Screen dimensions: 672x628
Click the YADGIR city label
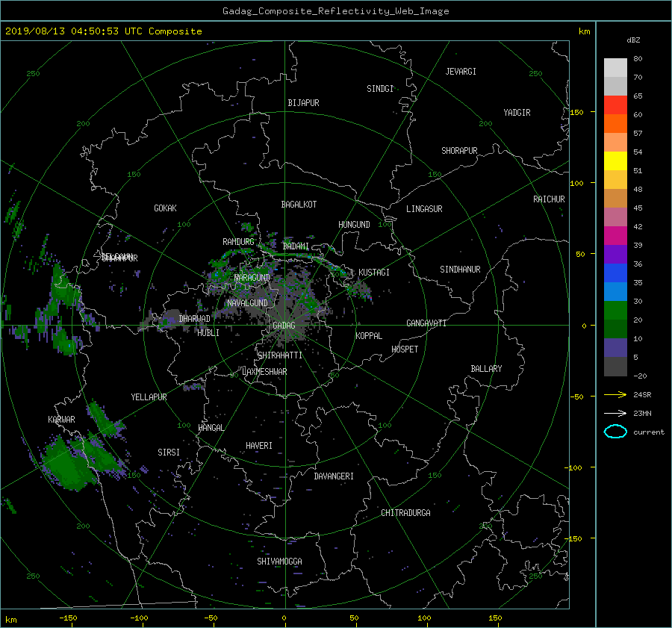pyautogui.click(x=517, y=113)
